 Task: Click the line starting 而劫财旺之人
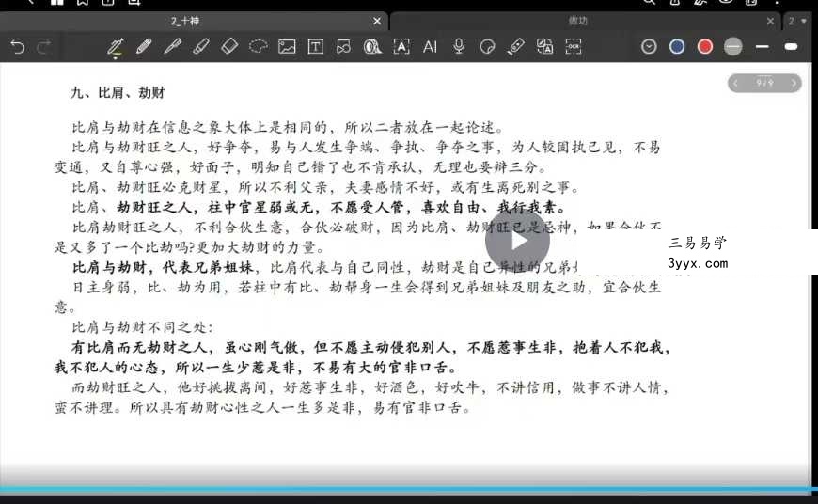pyautogui.click(x=370, y=387)
